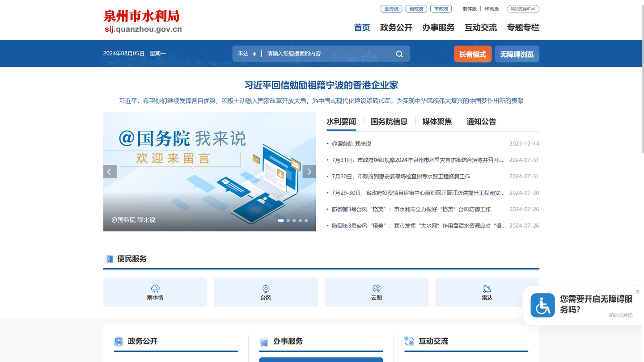
Task: Click the @国务院 我来说 carousel banner image
Action: click(x=209, y=172)
